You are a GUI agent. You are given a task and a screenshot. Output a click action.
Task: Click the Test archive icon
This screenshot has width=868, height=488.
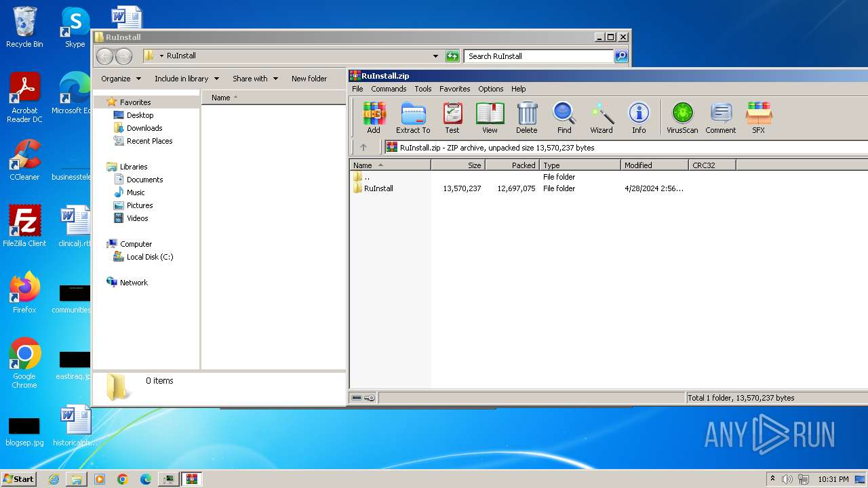(452, 117)
